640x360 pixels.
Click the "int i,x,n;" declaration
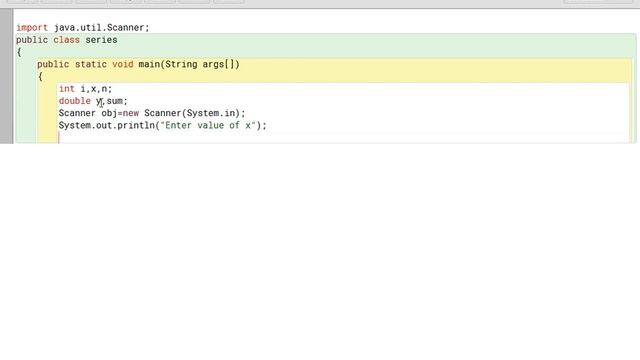[85, 89]
